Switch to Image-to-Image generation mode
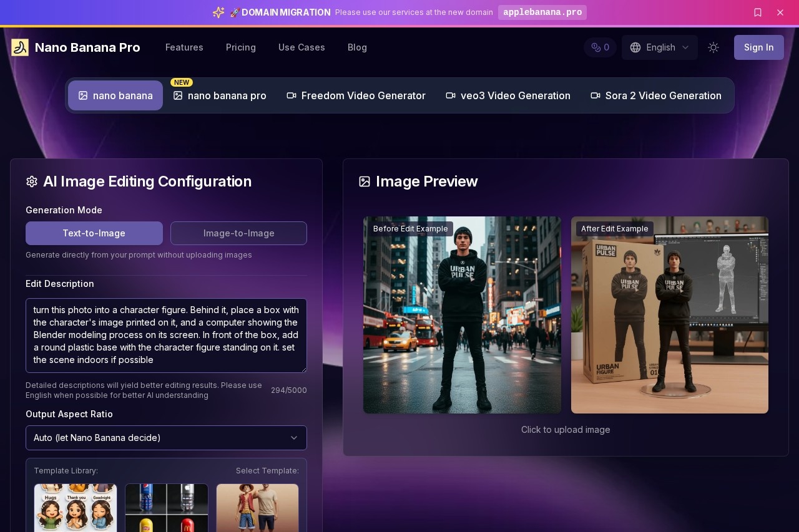Screen dimensions: 799x532 [x=238, y=233]
